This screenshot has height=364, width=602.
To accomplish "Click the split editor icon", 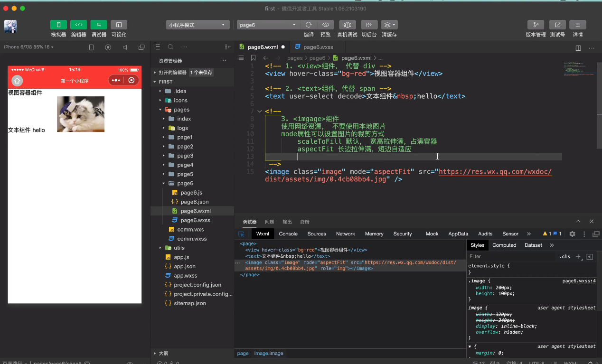I will point(578,47).
